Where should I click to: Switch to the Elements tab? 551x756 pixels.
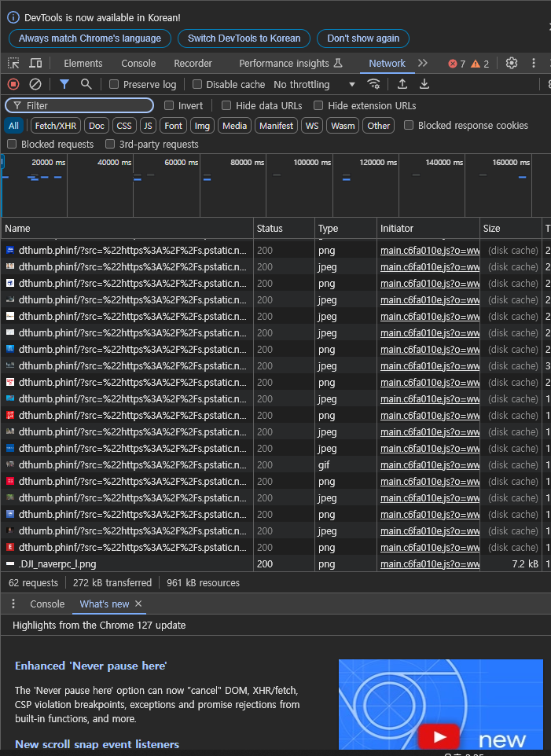pyautogui.click(x=83, y=63)
